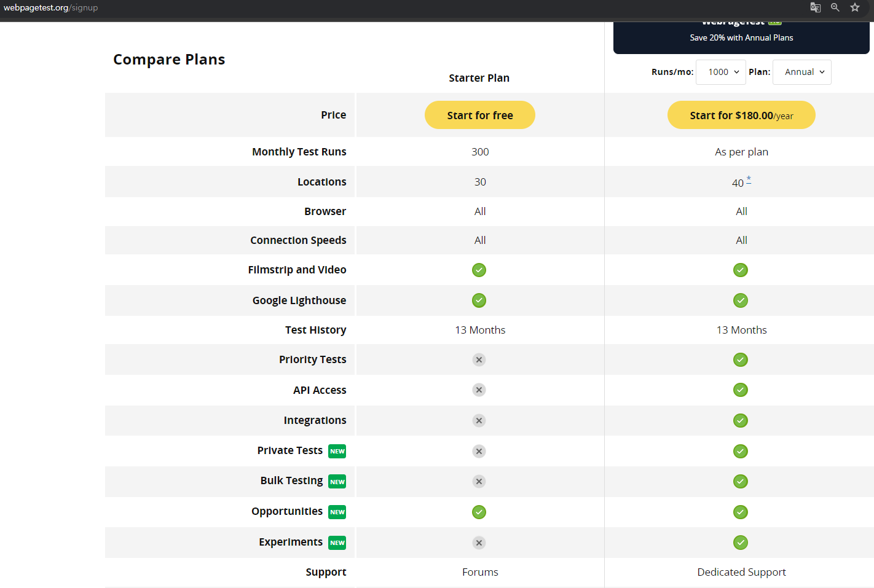Open the Runs/mo 1000 dropdown
The height and width of the screenshot is (588, 874).
coord(721,72)
